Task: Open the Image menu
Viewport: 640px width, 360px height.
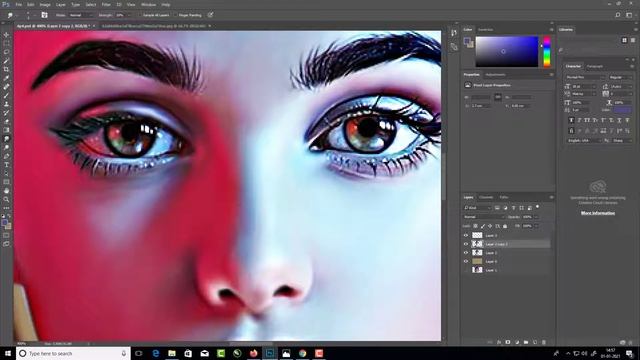Action: pos(45,4)
